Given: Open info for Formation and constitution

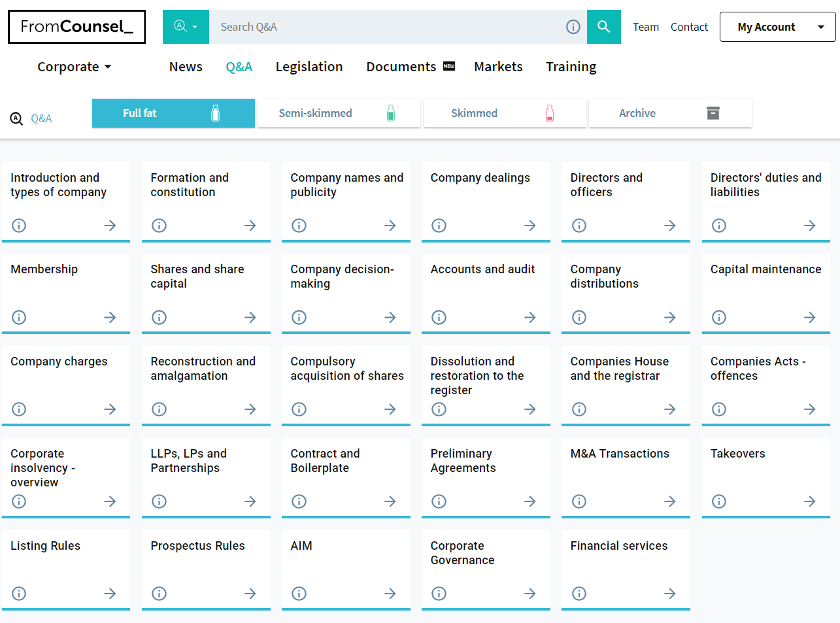Looking at the screenshot, I should (x=159, y=226).
